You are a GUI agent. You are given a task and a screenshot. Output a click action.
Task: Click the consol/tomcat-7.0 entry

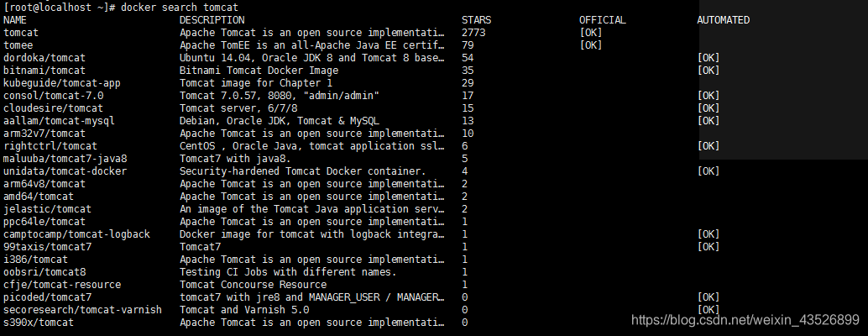[x=53, y=96]
